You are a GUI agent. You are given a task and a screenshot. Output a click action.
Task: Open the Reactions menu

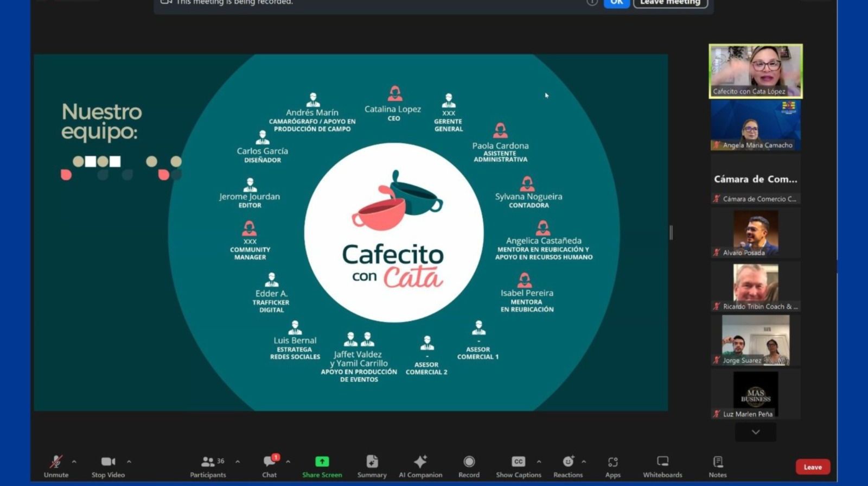[568, 466]
